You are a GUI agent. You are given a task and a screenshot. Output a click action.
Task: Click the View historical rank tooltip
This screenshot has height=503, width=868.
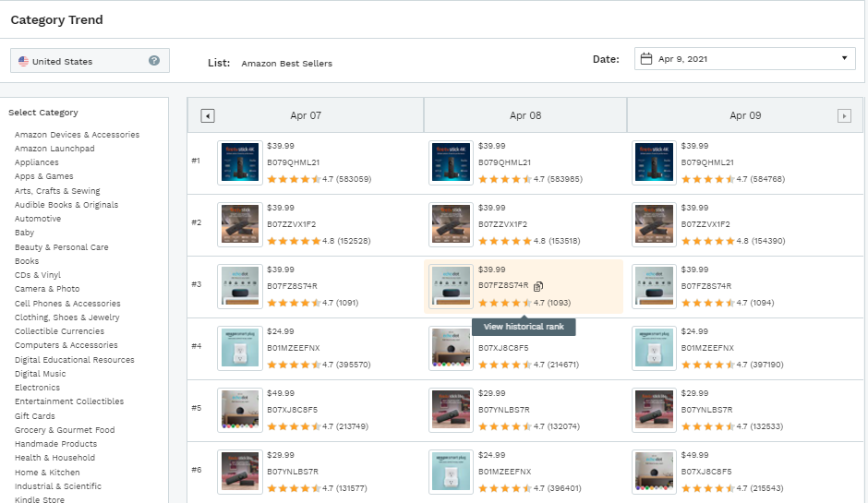[x=524, y=327]
